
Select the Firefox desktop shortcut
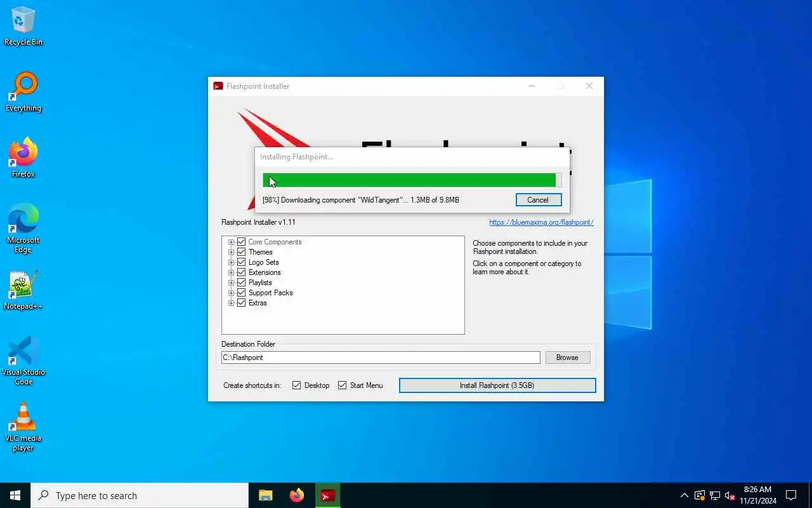tap(23, 159)
